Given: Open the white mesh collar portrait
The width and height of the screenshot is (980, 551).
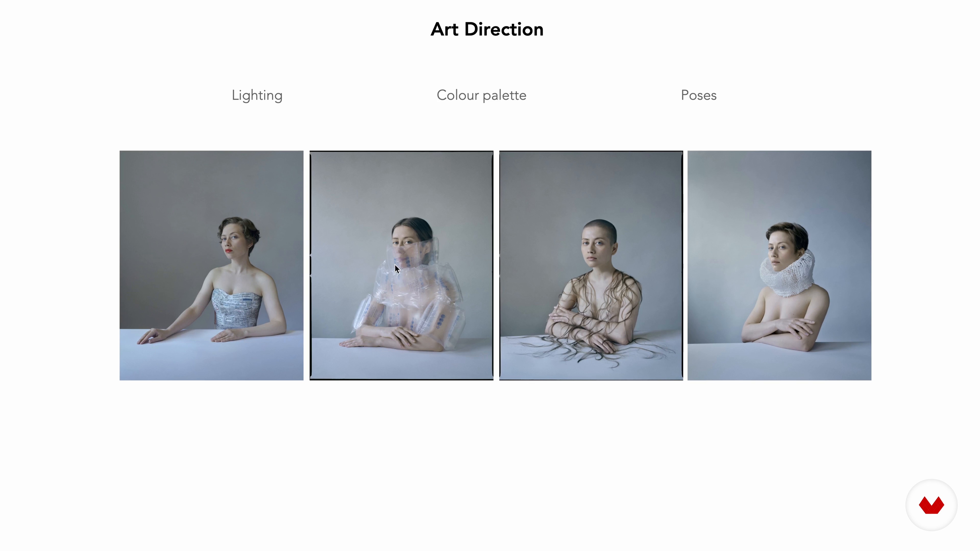Looking at the screenshot, I should [x=779, y=265].
